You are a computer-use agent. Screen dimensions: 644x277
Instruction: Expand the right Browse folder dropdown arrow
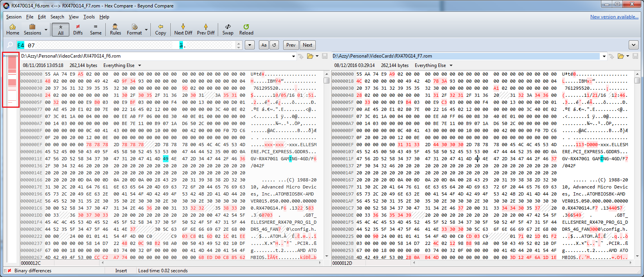[628, 56]
